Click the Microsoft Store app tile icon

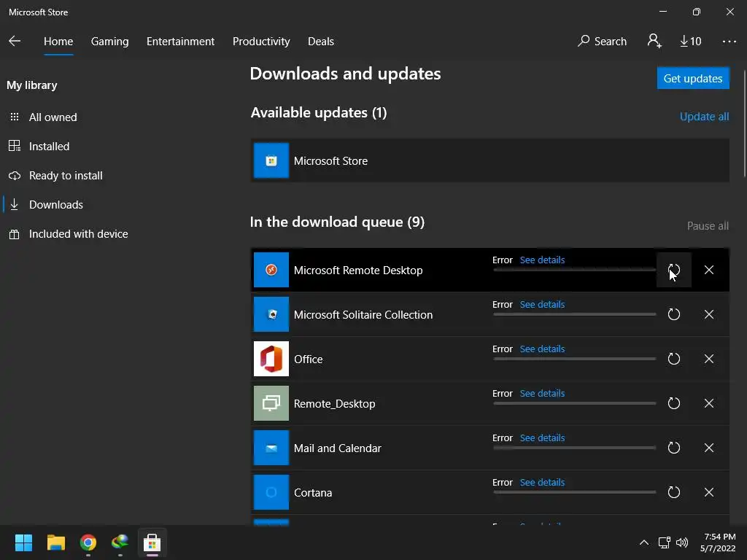coord(271,160)
